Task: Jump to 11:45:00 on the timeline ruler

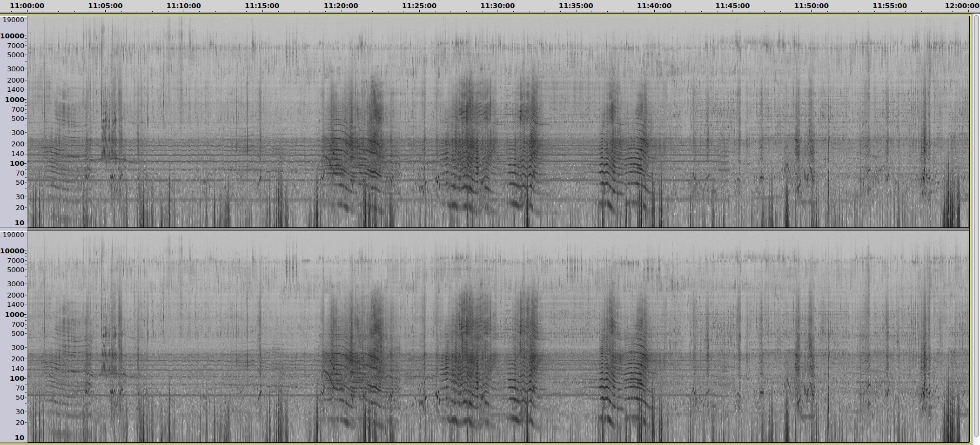Action: tap(733, 6)
